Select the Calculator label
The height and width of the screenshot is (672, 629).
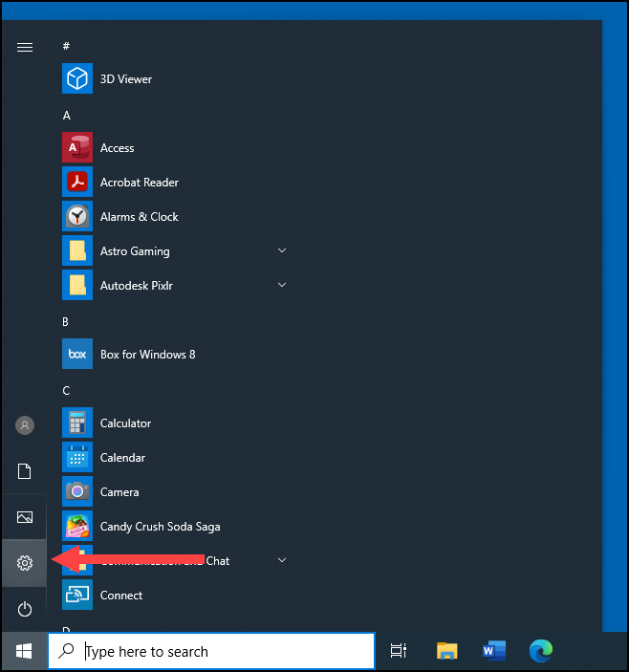pyautogui.click(x=125, y=423)
